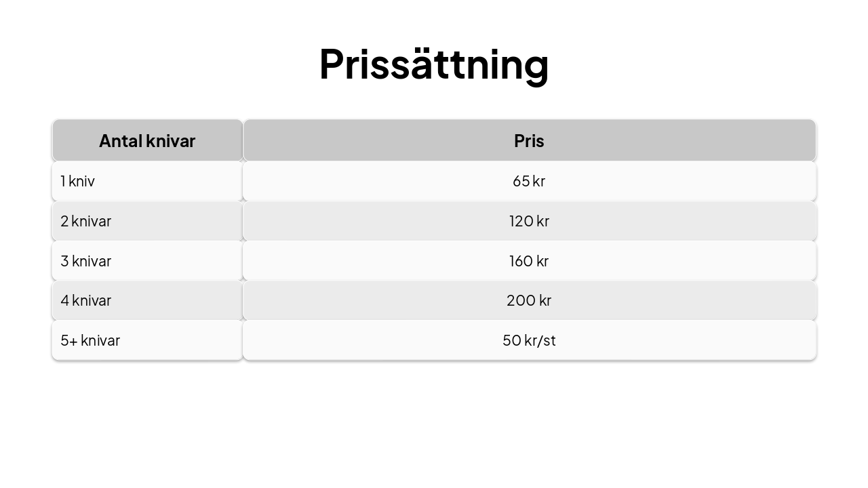Select the Antal knivar header cell

pos(147,141)
